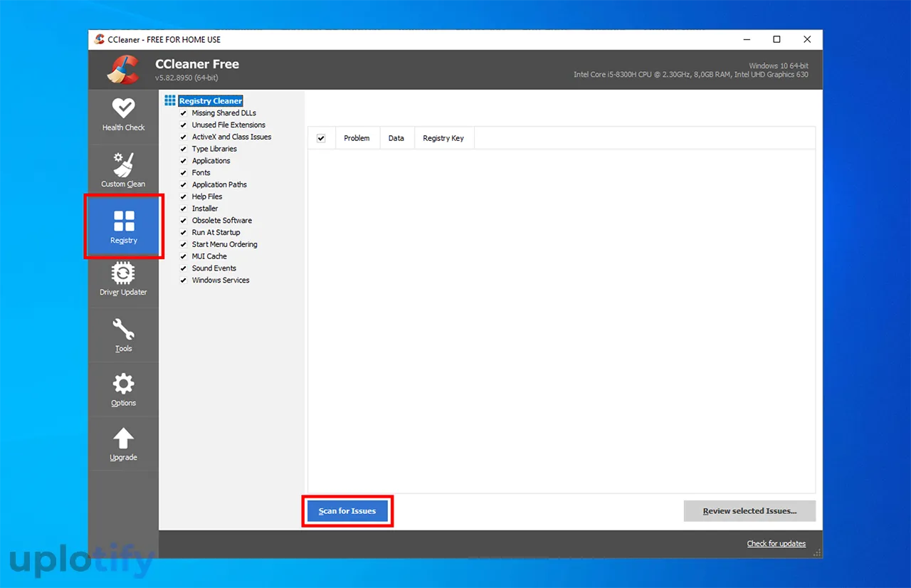
Task: Toggle Start Menu Ordering checkbox
Action: (183, 244)
